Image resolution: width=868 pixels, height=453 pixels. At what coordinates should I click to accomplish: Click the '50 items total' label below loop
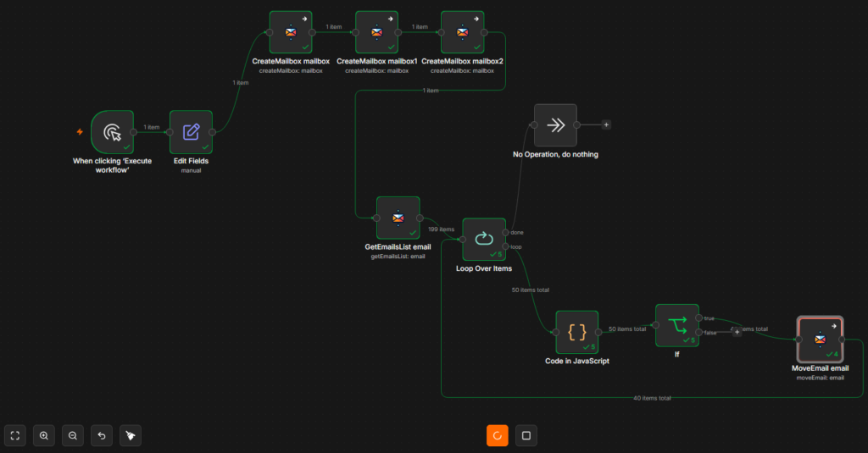(531, 290)
